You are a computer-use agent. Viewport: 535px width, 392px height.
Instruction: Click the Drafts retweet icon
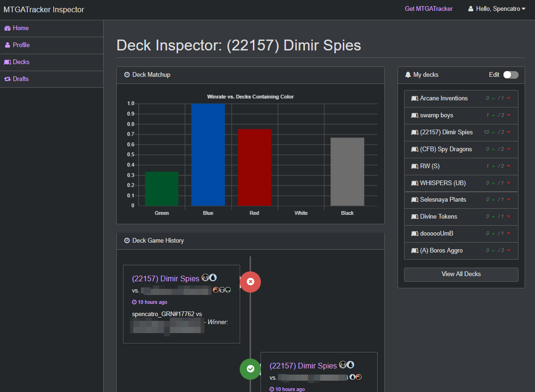8,79
